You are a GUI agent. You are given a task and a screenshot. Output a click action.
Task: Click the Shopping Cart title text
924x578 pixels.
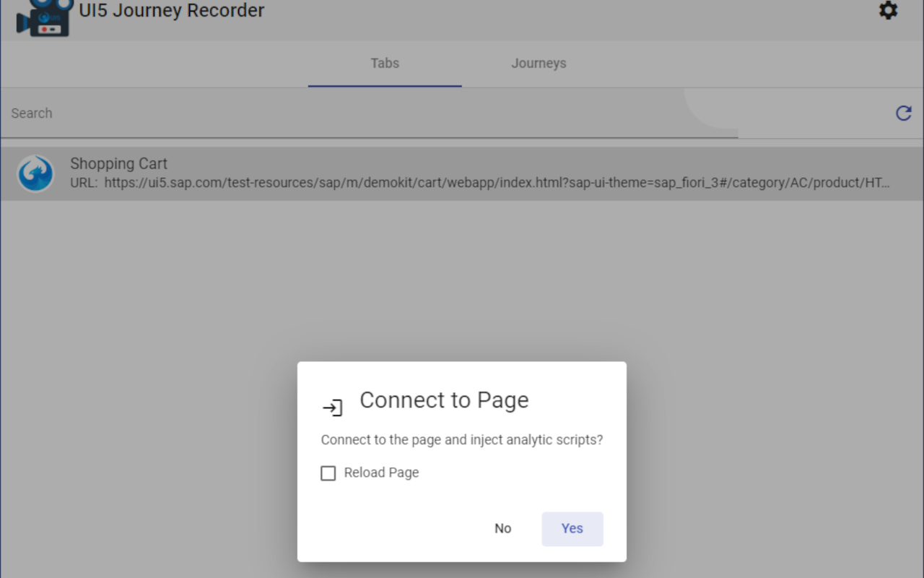pyautogui.click(x=118, y=163)
